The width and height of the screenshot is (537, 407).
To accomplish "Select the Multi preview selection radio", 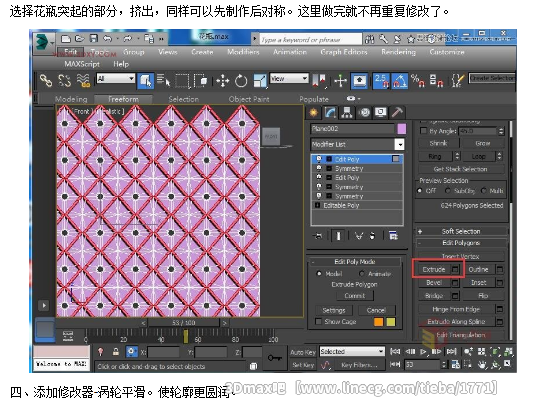I will [x=484, y=190].
